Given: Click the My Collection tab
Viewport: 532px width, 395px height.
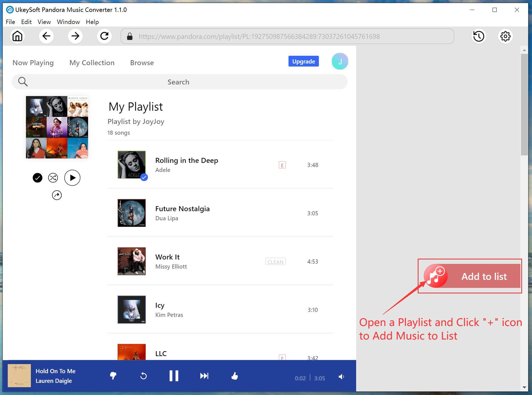Looking at the screenshot, I should (92, 63).
